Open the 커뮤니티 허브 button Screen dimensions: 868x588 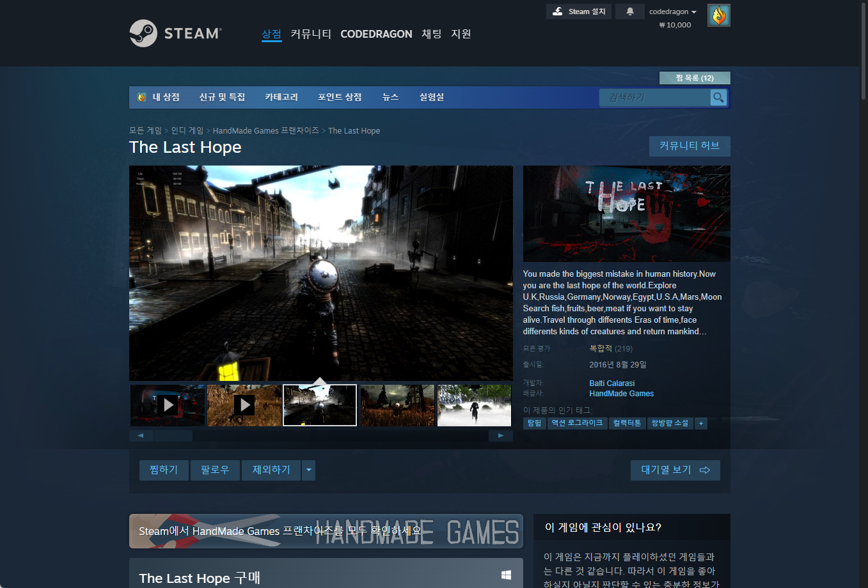tap(690, 146)
